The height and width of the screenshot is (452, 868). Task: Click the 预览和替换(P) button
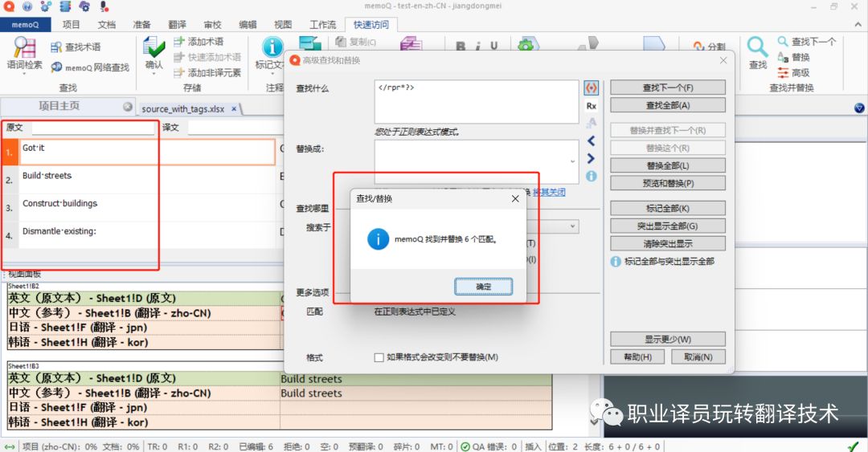point(668,183)
